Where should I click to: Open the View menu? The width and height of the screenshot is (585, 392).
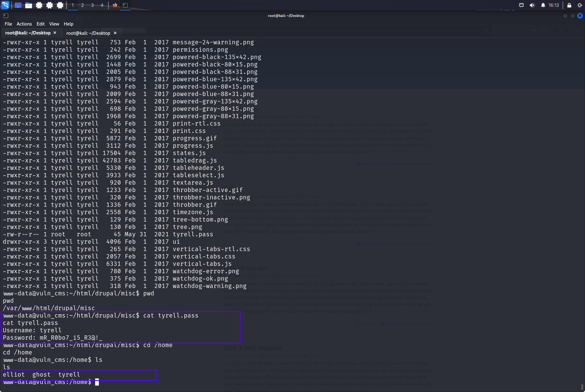coord(54,24)
